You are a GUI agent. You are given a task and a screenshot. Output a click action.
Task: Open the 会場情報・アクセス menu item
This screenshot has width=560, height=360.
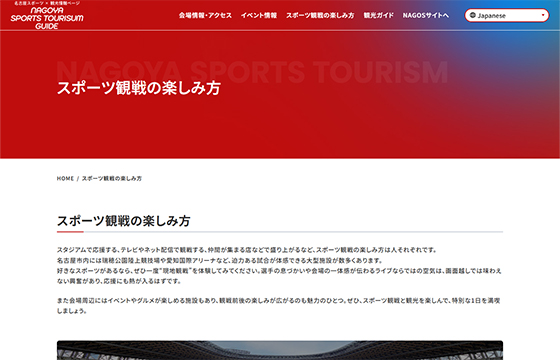(205, 15)
